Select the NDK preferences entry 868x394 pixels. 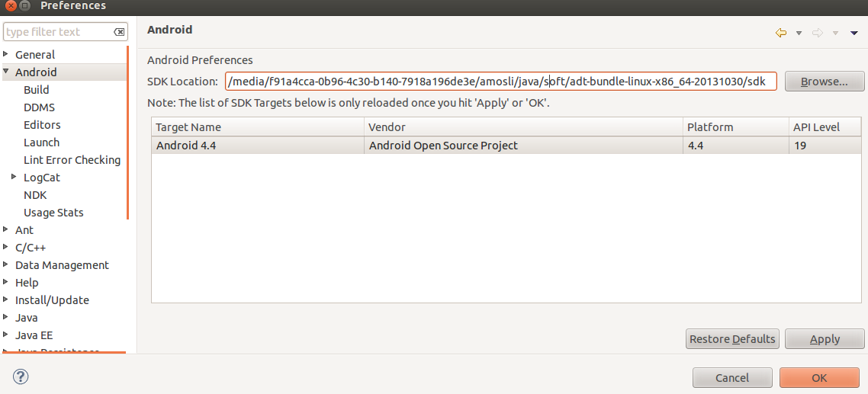[35, 195]
